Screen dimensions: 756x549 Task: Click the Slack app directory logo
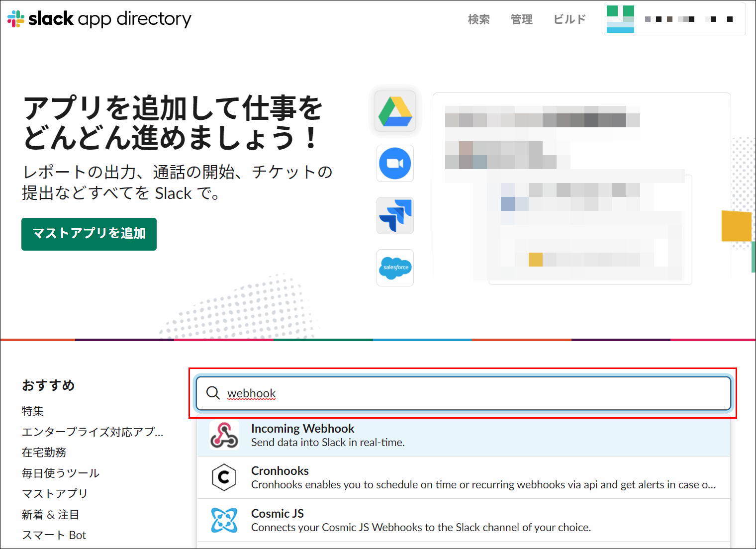pyautogui.click(x=99, y=19)
